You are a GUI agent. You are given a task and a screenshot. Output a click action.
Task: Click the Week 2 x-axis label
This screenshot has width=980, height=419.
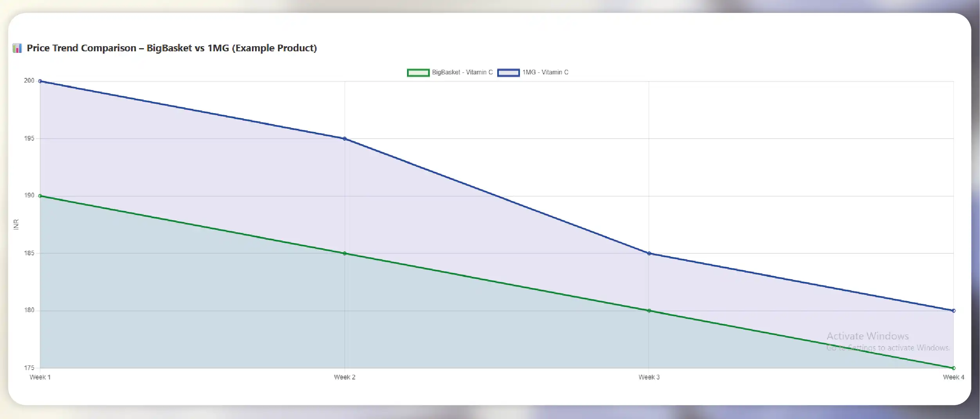click(x=345, y=377)
